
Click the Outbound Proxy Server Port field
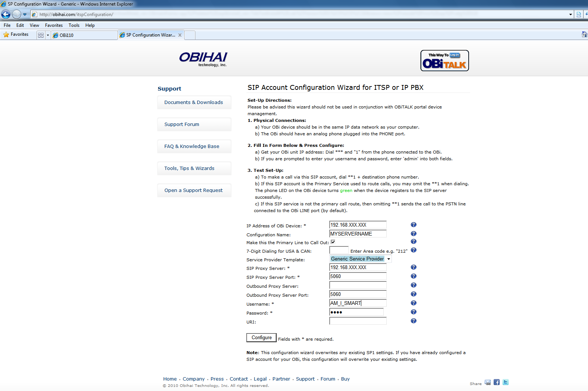358,294
